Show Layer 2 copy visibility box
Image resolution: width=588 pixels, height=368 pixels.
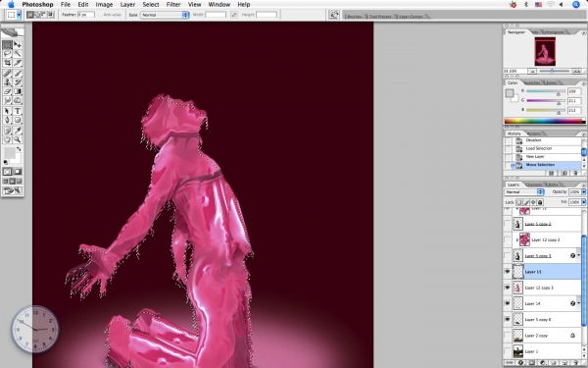tap(508, 336)
